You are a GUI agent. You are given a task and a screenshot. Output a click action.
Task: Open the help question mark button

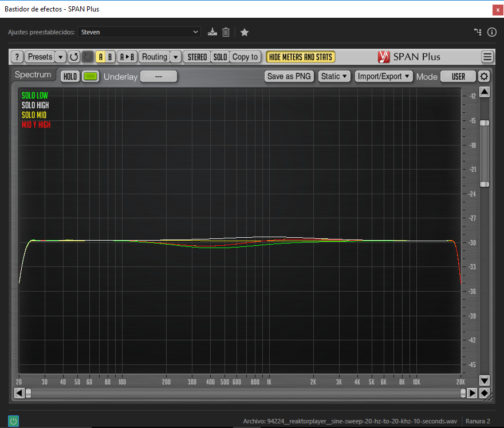(17, 57)
